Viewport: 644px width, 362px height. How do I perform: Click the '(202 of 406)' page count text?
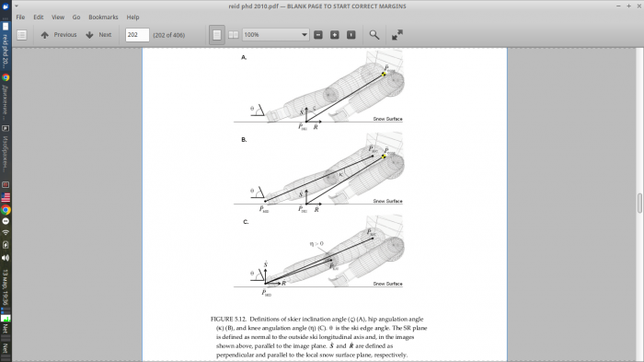tap(168, 35)
